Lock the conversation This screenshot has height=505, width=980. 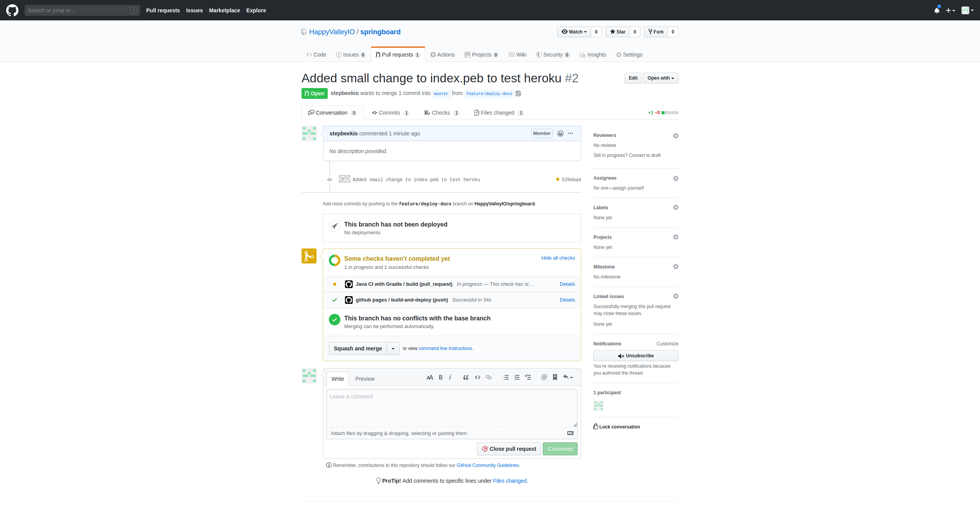(x=617, y=427)
